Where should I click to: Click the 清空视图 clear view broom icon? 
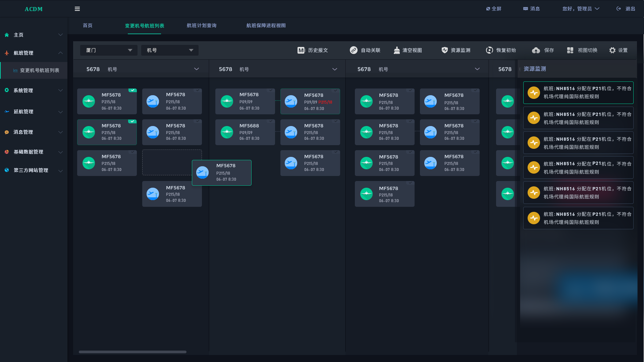[x=397, y=50]
